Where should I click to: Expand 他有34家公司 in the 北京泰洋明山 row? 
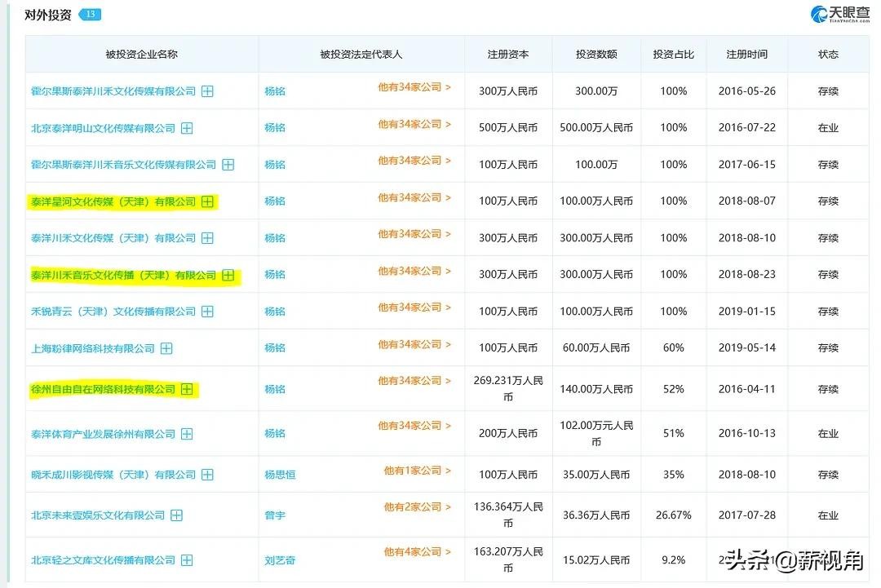[414, 124]
